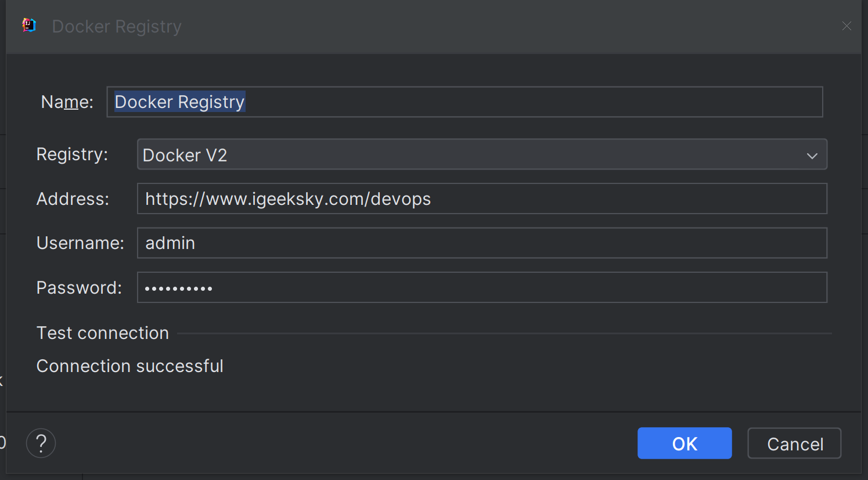Focus the Address field with igeeksky URL

coord(482,199)
